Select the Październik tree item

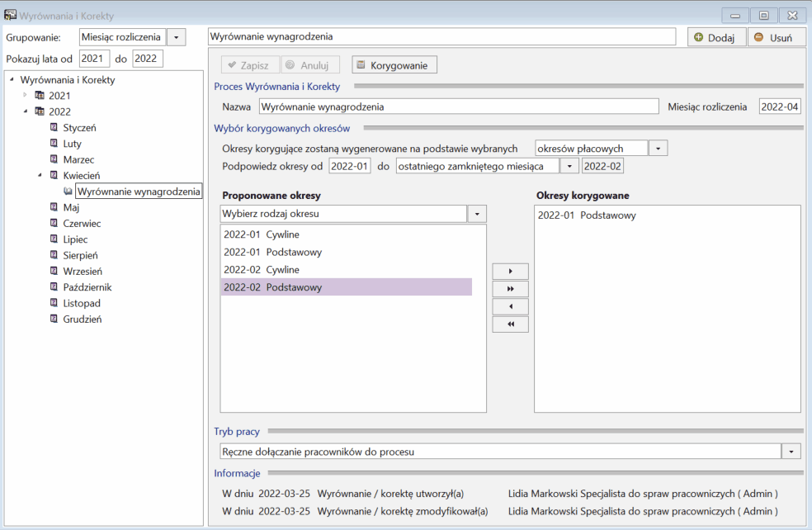pyautogui.click(x=87, y=287)
